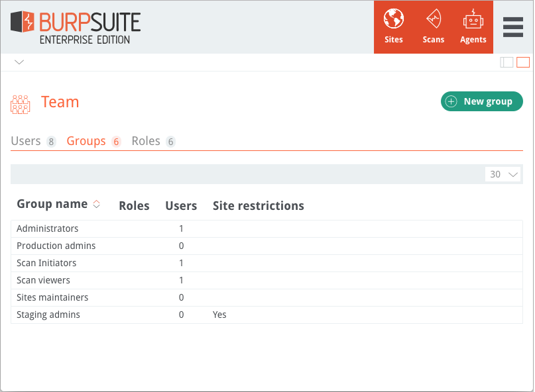Click the Burp Suite Enterprise logo

coord(76,27)
